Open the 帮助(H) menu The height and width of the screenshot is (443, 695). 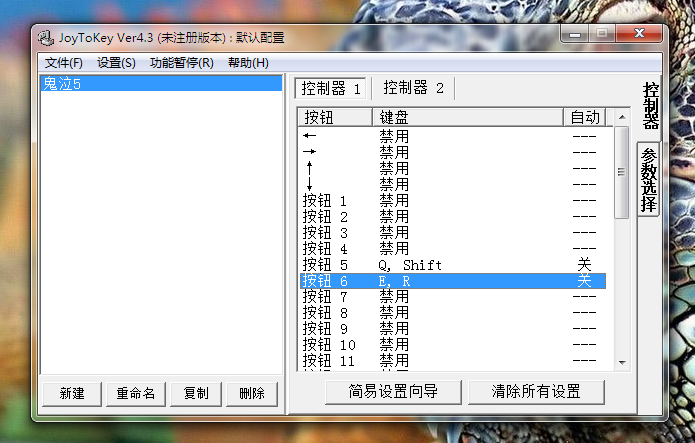point(248,63)
